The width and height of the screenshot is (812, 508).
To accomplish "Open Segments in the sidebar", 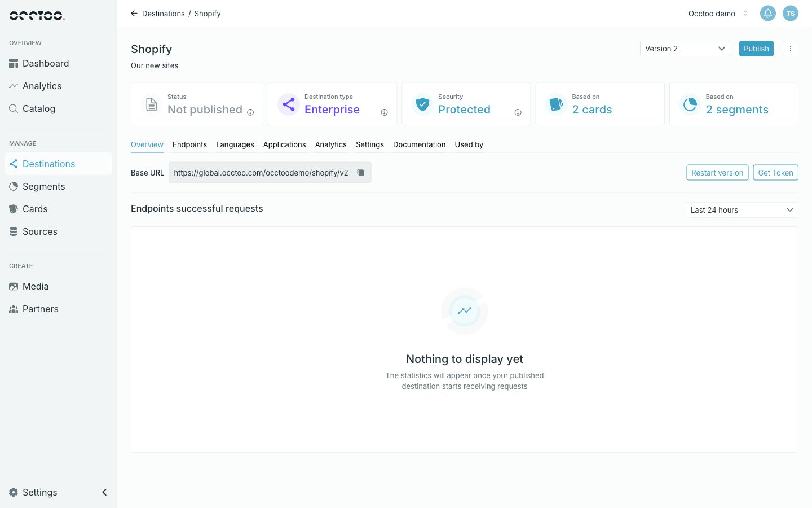I will (x=58, y=186).
